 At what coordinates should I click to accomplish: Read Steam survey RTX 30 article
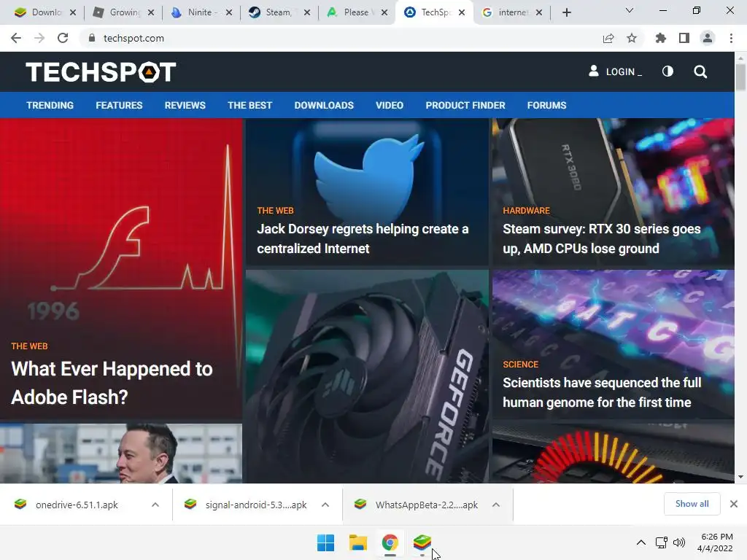coord(602,238)
